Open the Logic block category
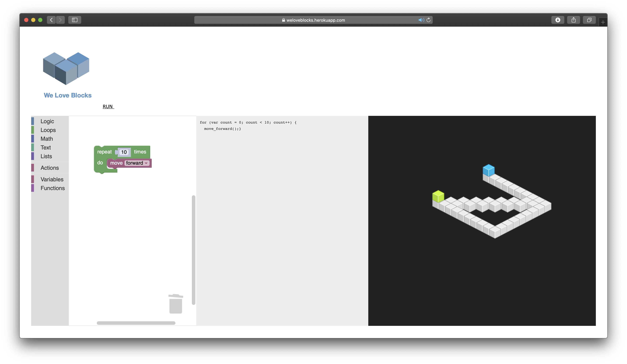The height and width of the screenshot is (364, 627). pyautogui.click(x=47, y=121)
